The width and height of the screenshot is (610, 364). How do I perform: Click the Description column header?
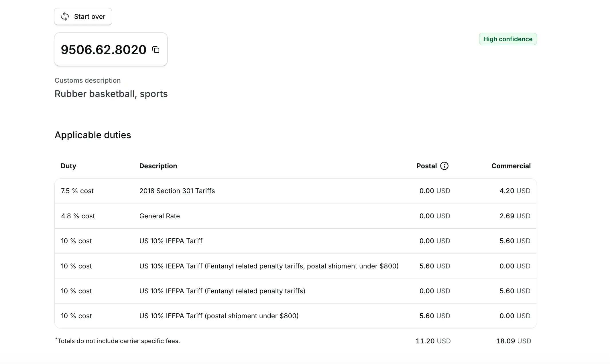pyautogui.click(x=158, y=166)
